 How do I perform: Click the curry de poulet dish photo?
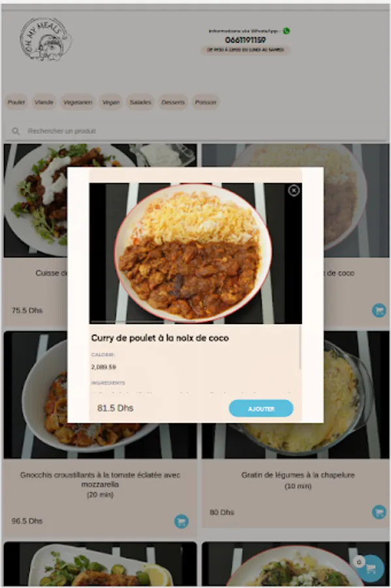pyautogui.click(x=196, y=253)
